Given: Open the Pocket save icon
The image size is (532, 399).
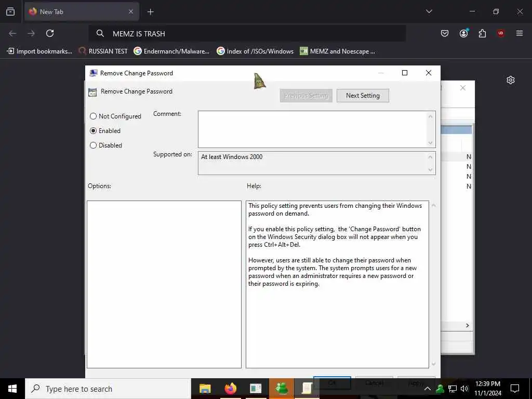Looking at the screenshot, I should (x=445, y=33).
